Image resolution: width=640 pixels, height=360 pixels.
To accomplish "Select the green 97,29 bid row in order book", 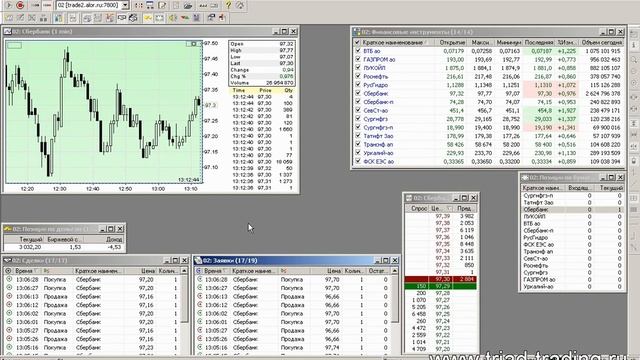I will tap(440, 286).
